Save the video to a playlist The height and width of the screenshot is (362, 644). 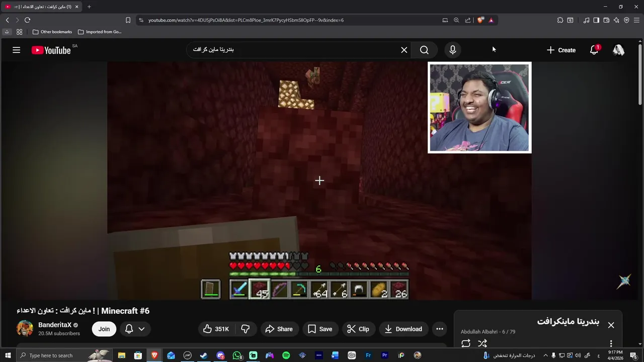[x=320, y=329]
